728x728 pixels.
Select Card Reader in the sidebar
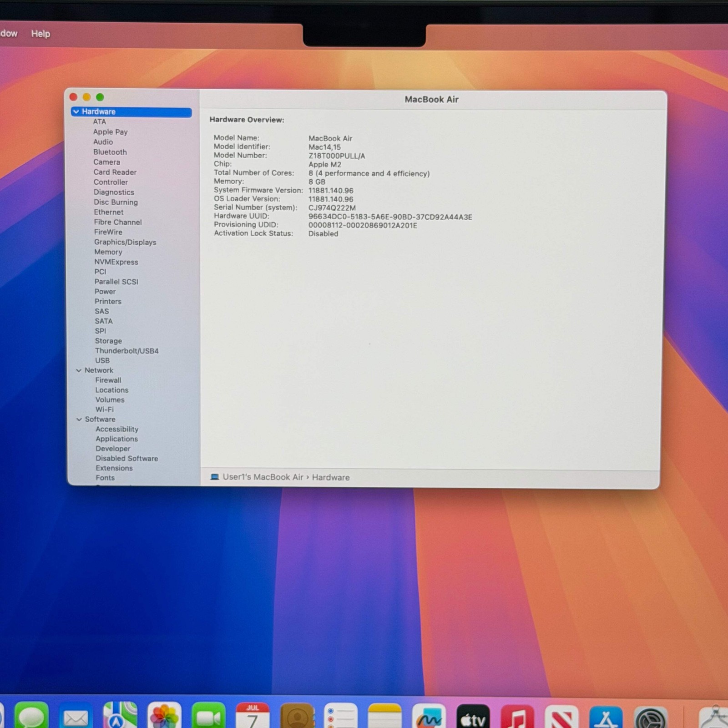tap(115, 172)
